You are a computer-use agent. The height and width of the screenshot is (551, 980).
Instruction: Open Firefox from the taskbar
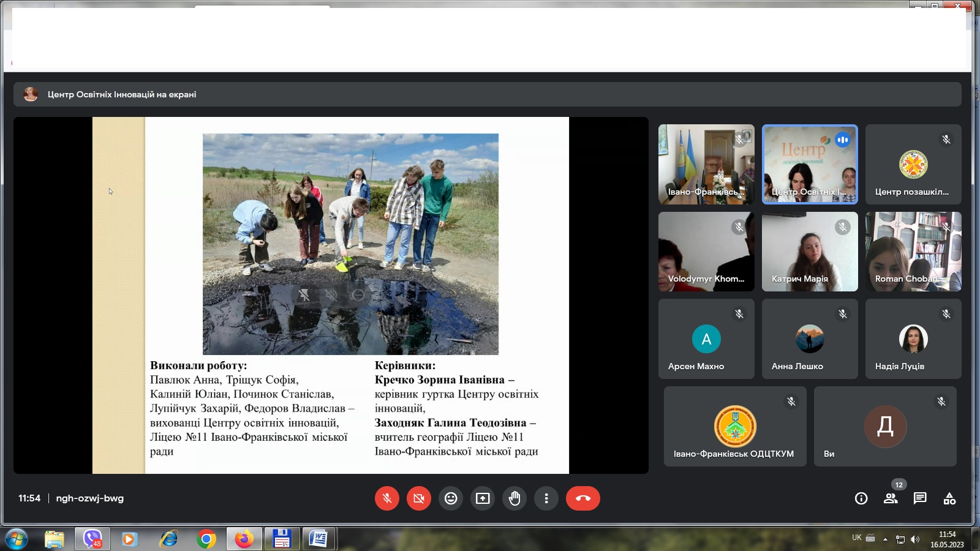[x=244, y=539]
